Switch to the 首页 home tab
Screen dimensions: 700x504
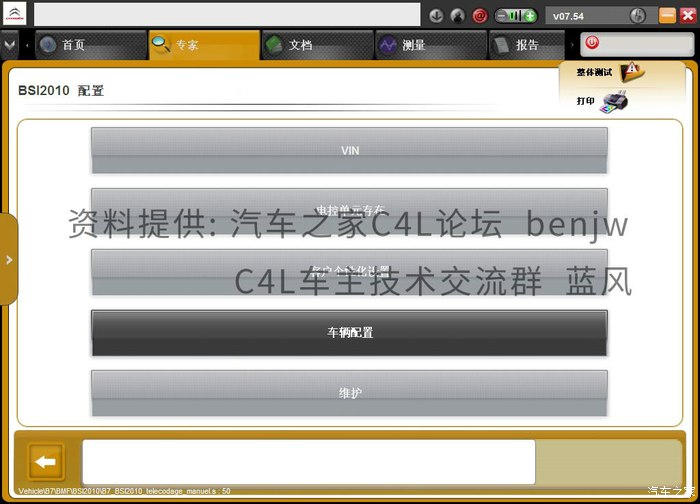pyautogui.click(x=91, y=45)
